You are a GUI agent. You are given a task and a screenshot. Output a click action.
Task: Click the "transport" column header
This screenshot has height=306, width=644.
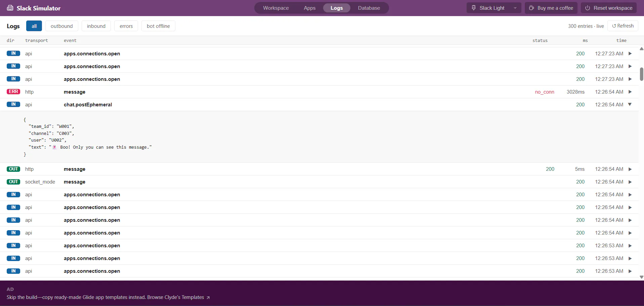tap(37, 40)
